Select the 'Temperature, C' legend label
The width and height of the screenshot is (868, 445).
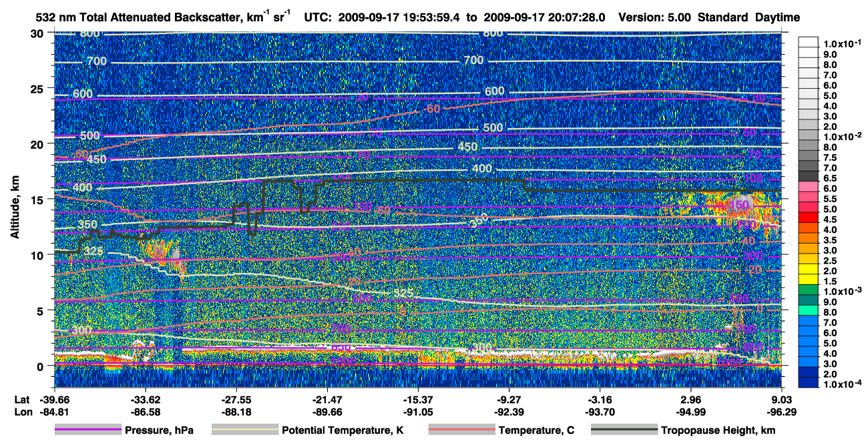(536, 431)
